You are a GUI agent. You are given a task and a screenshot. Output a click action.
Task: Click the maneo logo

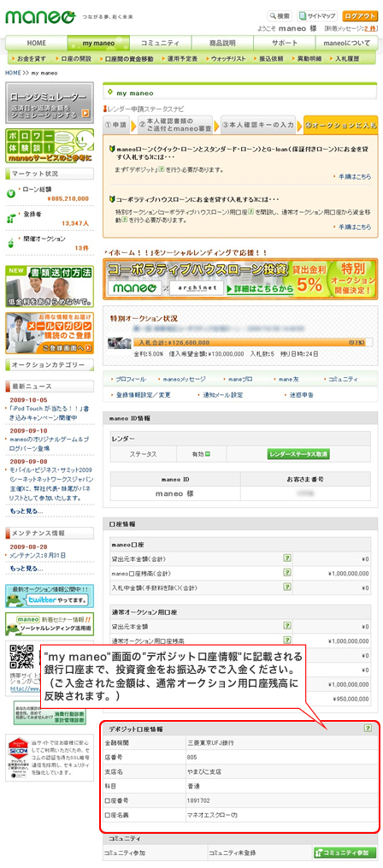[40, 17]
